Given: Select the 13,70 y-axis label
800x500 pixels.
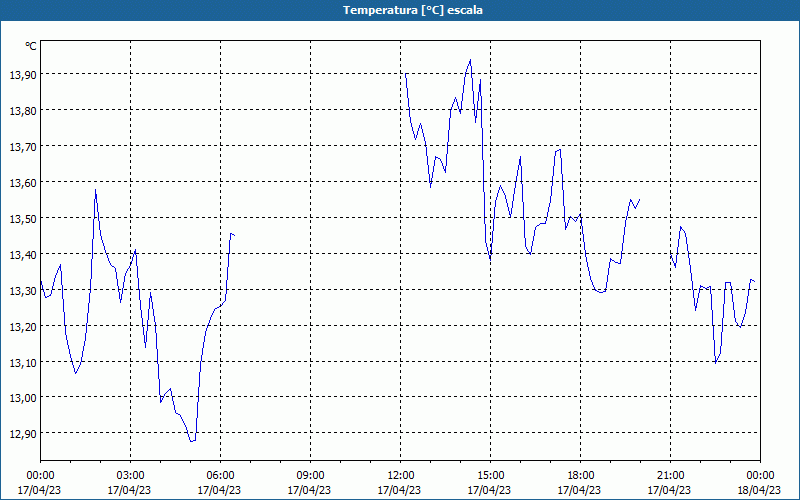Looking at the screenshot, I should point(23,147).
